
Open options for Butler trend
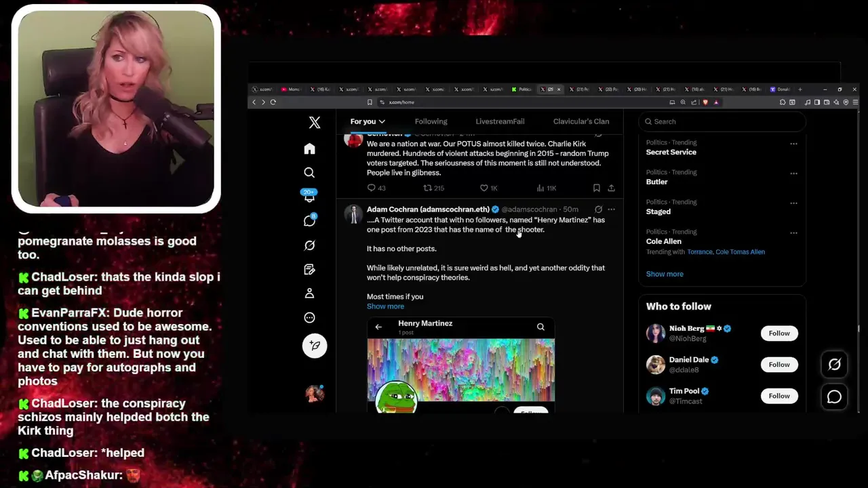pos(793,174)
